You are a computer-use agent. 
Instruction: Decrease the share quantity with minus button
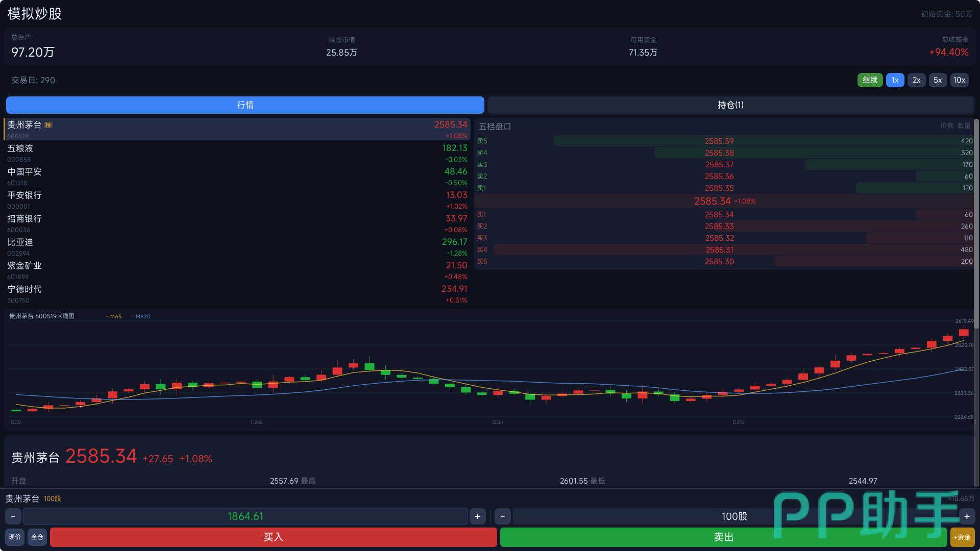pyautogui.click(x=503, y=516)
